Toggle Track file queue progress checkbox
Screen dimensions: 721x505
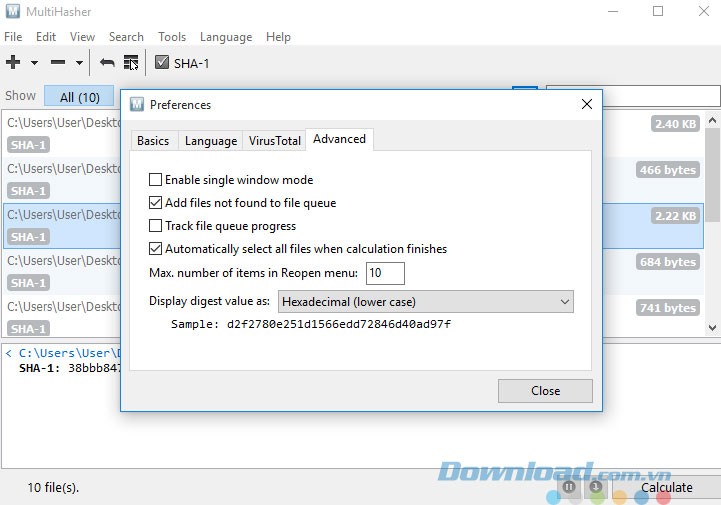[x=155, y=226]
